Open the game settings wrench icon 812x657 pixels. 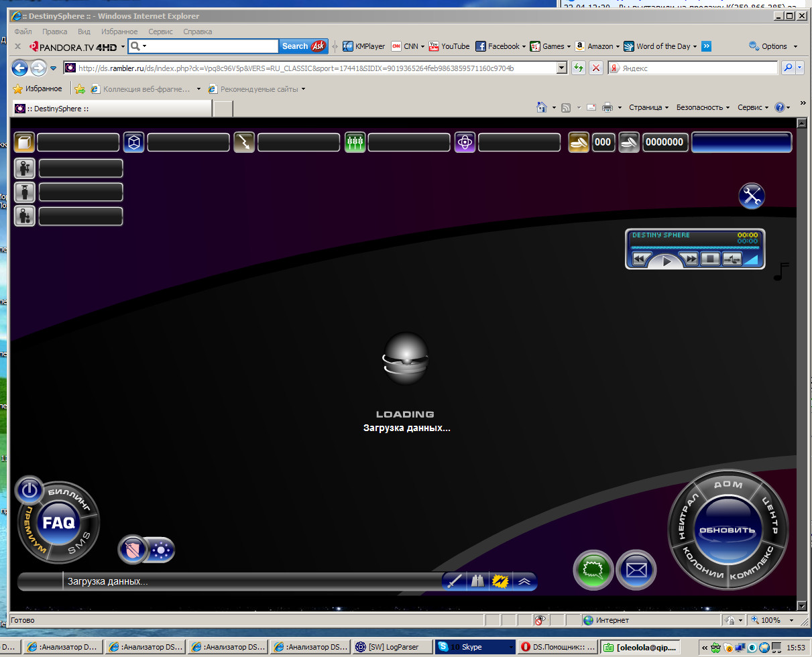pyautogui.click(x=752, y=196)
